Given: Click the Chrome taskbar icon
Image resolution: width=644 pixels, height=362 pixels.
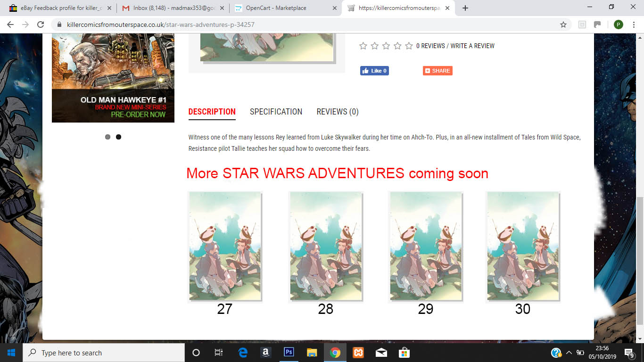Looking at the screenshot, I should 335,353.
